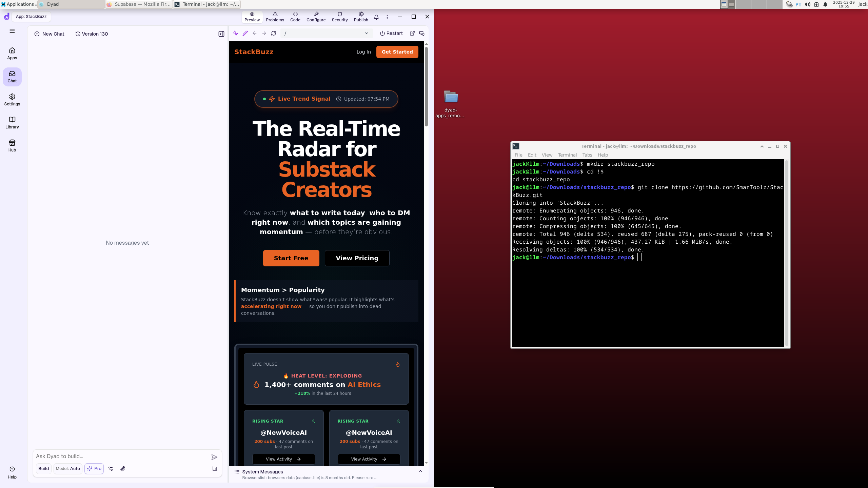Switch to Dyad window in taskbar
The image size is (868, 488).
(x=71, y=4)
